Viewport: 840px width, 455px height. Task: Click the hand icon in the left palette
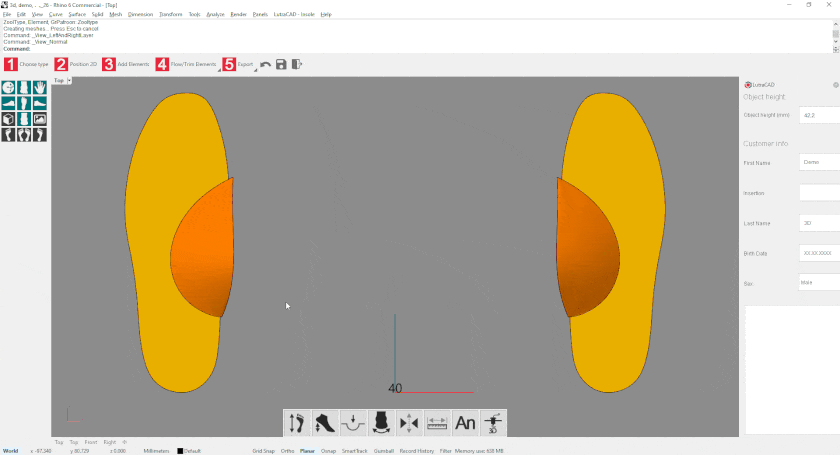40,87
